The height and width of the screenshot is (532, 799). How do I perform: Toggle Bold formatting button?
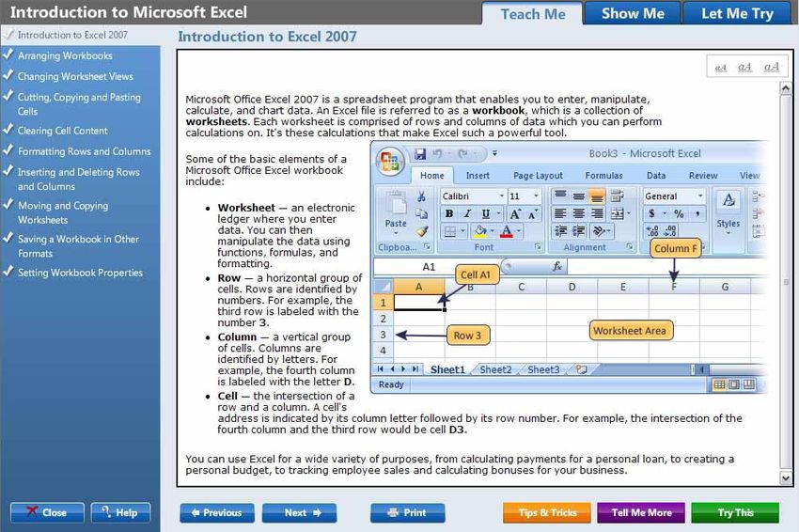[449, 214]
